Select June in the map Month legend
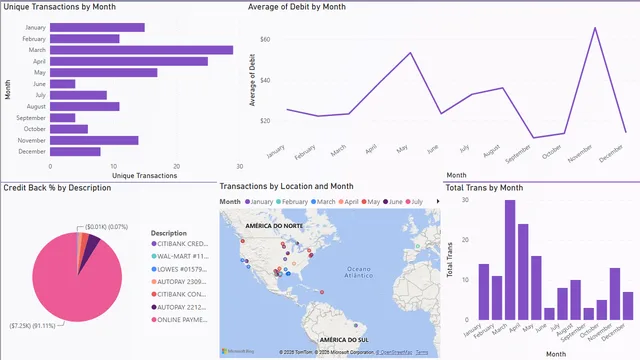This screenshot has width=640, height=360. 393,202
